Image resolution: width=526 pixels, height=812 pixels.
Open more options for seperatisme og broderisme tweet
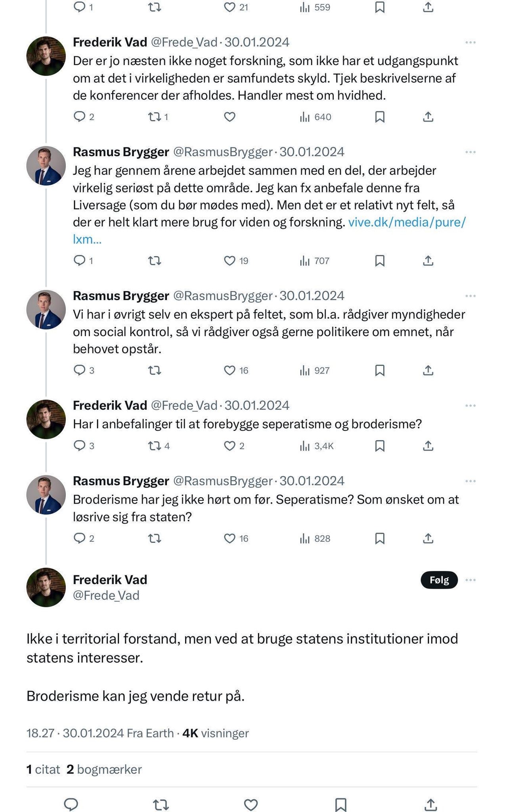pos(471,406)
